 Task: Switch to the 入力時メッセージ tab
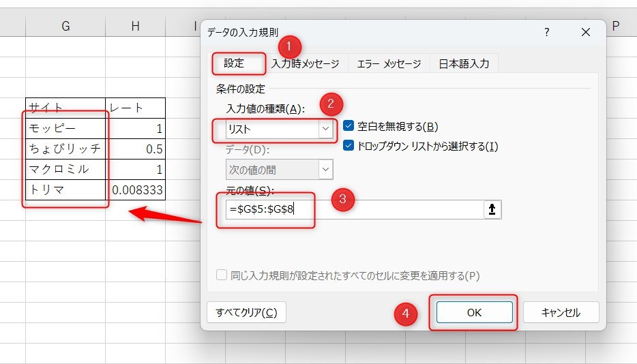(305, 64)
